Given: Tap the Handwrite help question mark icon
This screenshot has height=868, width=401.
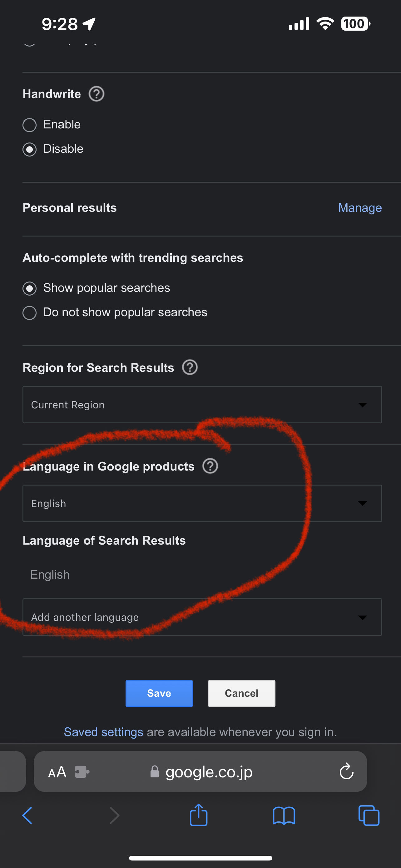Looking at the screenshot, I should (x=96, y=94).
